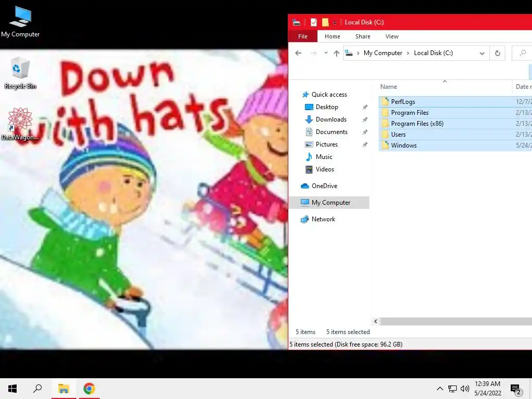532x399 pixels.
Task: Select the Program Files (x86) folder
Action: [455, 124]
